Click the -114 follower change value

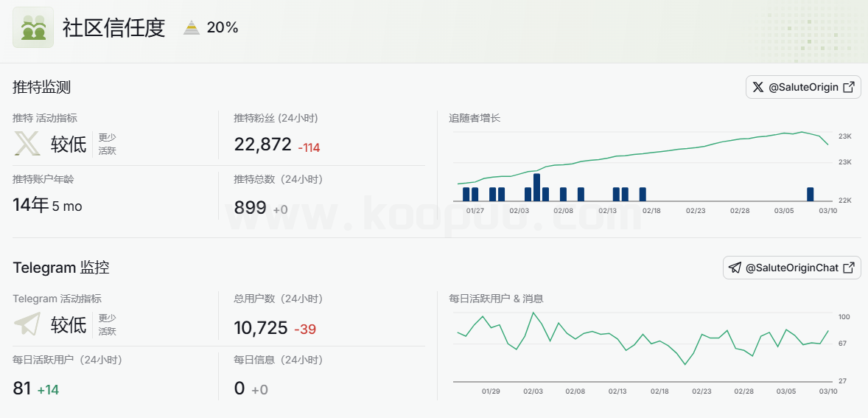tap(309, 147)
